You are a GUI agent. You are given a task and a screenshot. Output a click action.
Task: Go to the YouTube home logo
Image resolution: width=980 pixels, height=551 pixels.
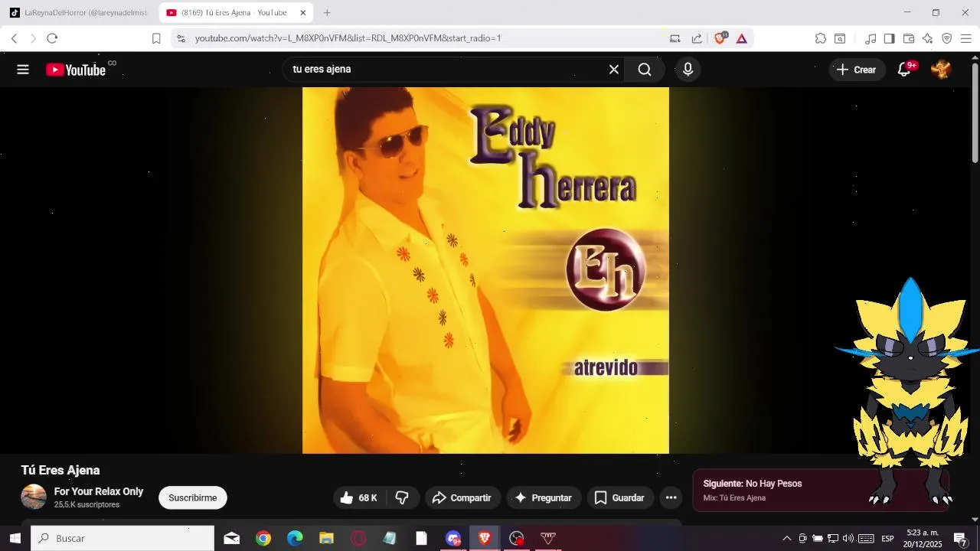click(x=76, y=70)
